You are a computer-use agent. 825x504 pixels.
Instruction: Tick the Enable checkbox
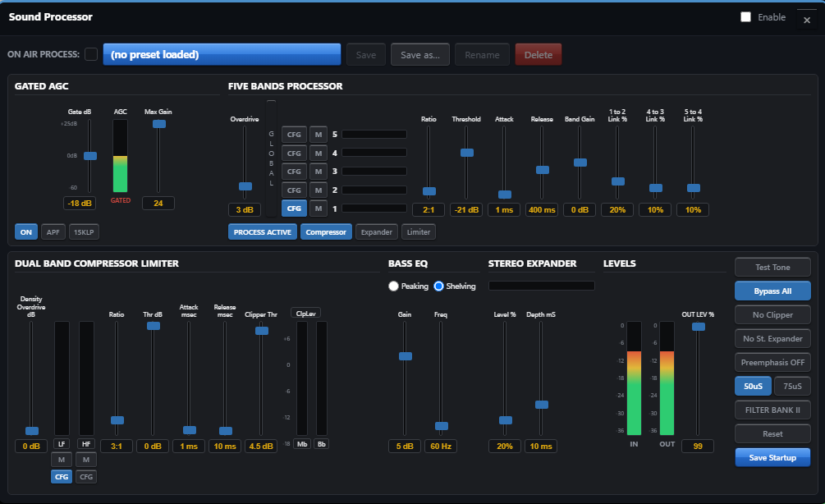pos(745,17)
